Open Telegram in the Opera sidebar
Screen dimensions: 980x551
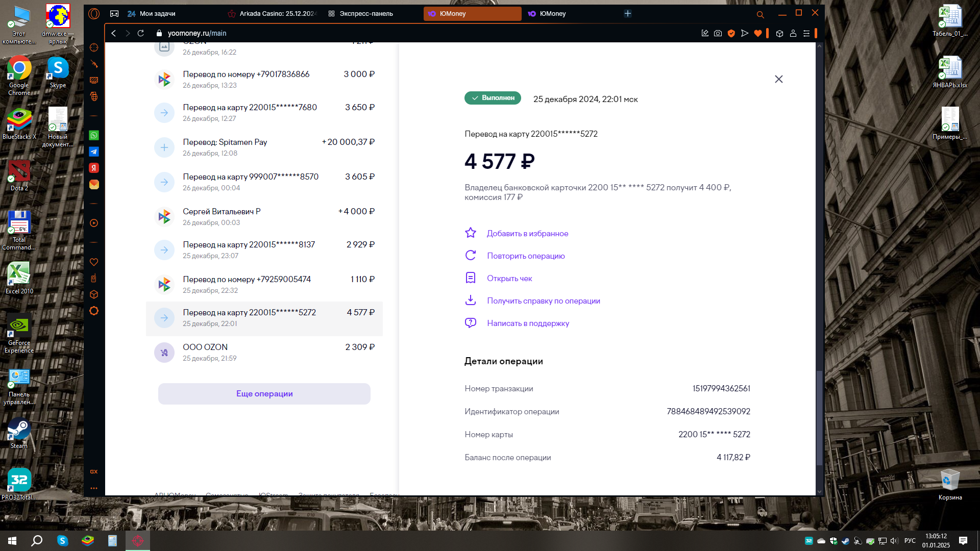click(x=94, y=152)
